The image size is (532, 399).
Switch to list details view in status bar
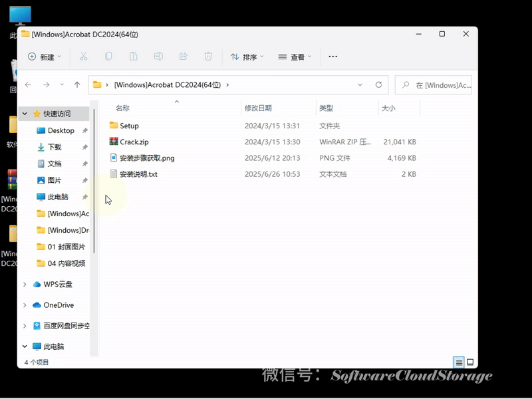point(459,362)
